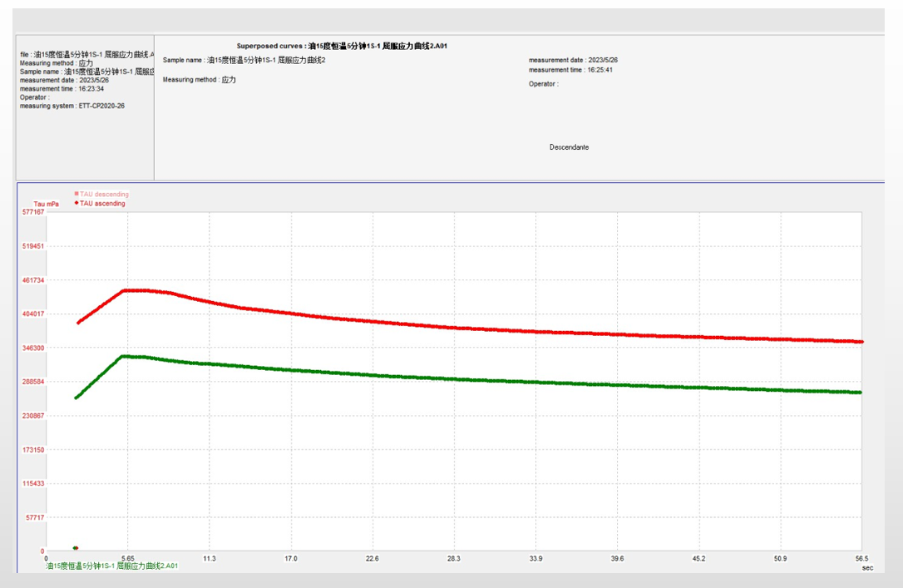The height and width of the screenshot is (588, 903).
Task: Select the green curve file label below chart
Action: click(111, 566)
